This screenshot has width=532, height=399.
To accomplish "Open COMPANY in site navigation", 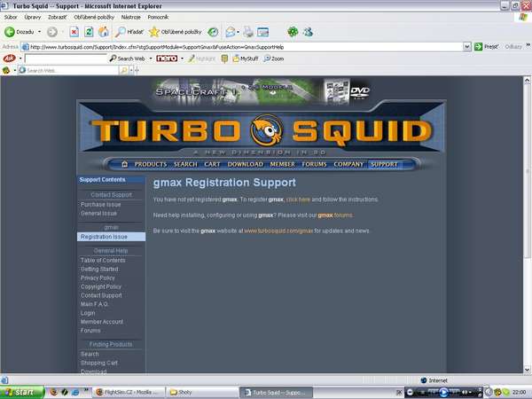I will 348,164.
